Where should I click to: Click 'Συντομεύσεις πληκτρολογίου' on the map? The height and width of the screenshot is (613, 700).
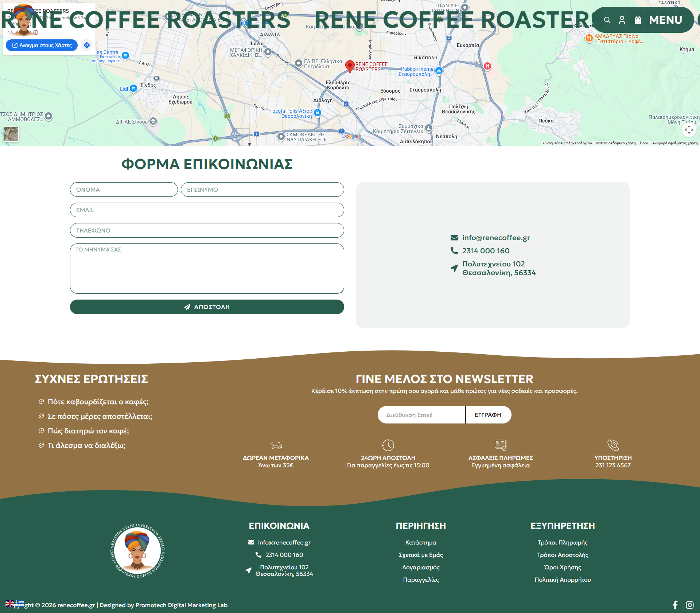[x=567, y=143]
